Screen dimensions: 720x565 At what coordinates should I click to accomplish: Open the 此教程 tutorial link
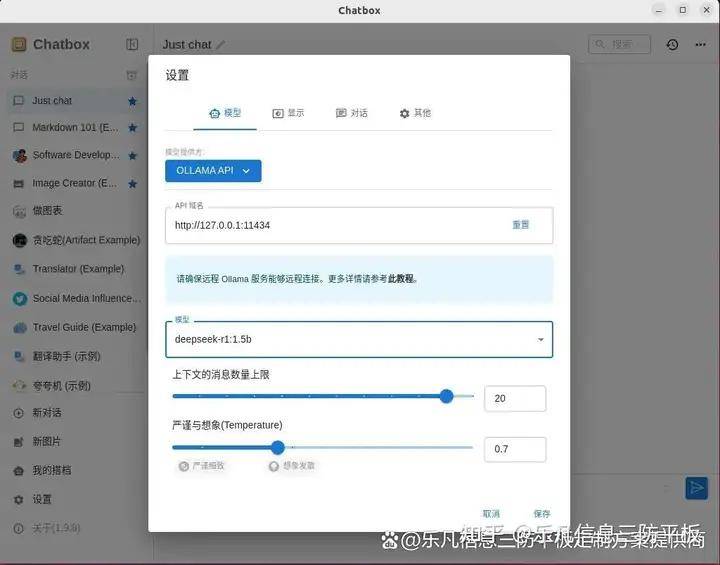pos(401,279)
